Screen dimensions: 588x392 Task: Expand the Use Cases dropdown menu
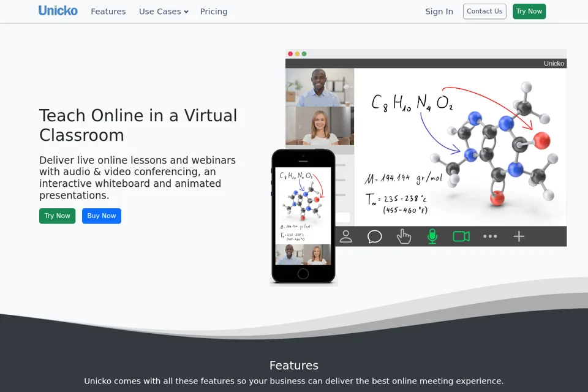pos(164,12)
